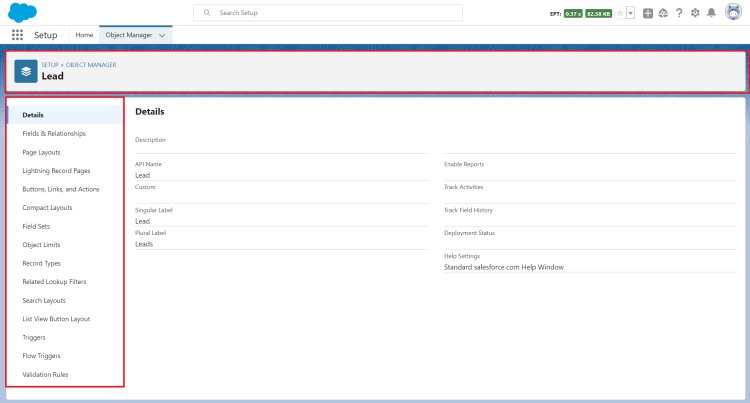Open Page Layouts in the sidebar
This screenshot has height=403, width=750.
[42, 152]
